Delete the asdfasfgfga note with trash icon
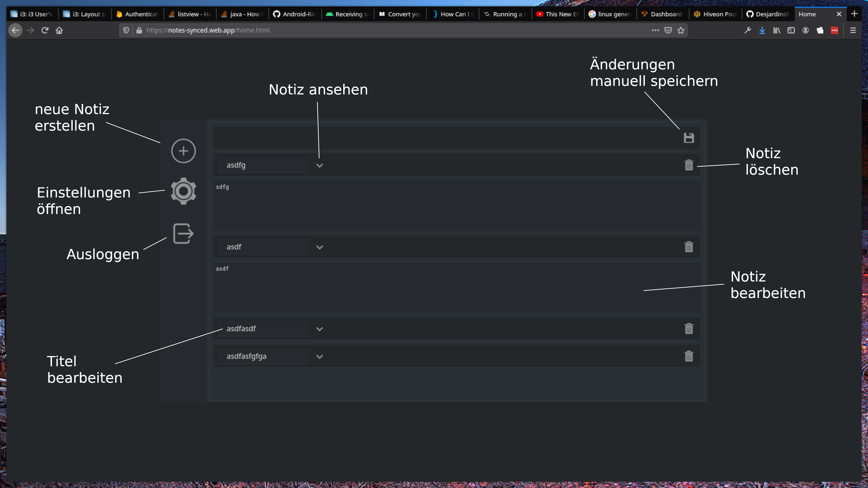Screen dimensions: 868x488 [689, 356]
